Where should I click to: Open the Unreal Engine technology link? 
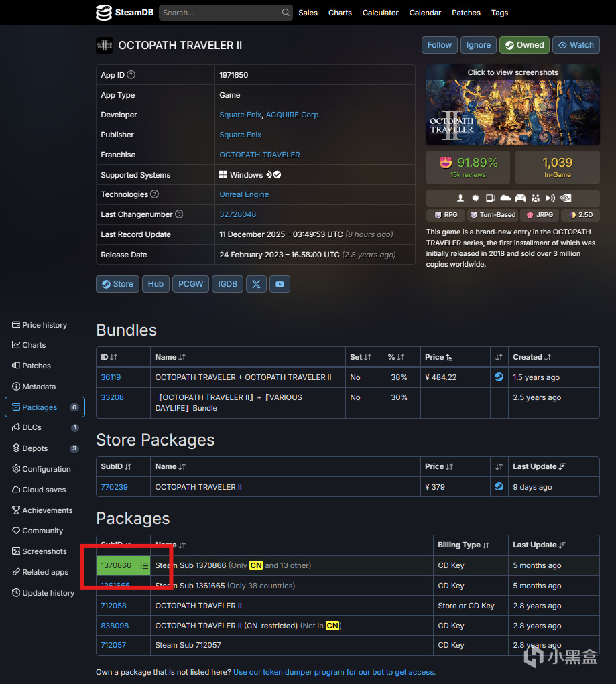click(x=244, y=194)
